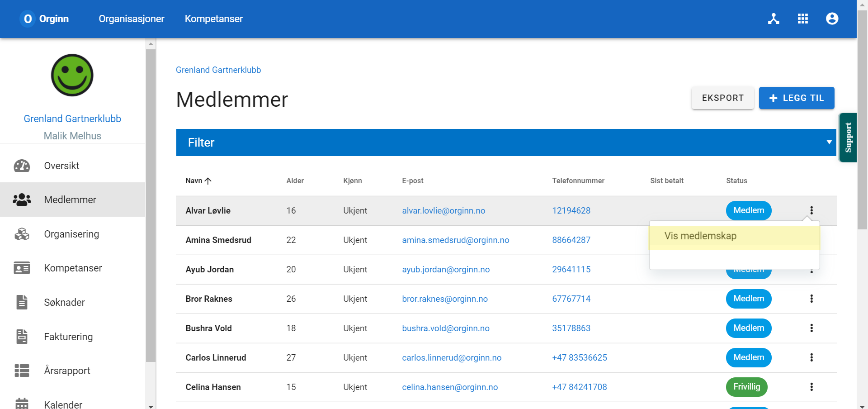Image resolution: width=868 pixels, height=409 pixels.
Task: Email carlos.linnerud@orginn.no
Action: [452, 357]
